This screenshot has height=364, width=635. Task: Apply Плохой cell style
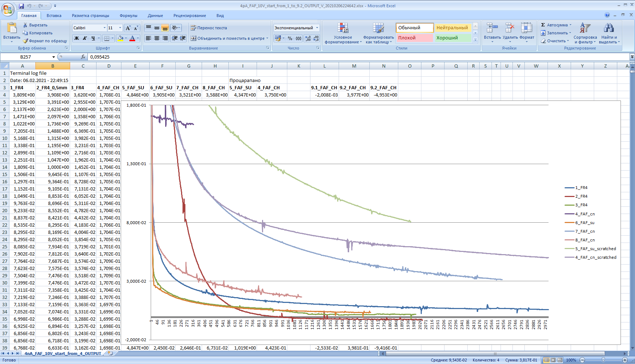point(415,38)
